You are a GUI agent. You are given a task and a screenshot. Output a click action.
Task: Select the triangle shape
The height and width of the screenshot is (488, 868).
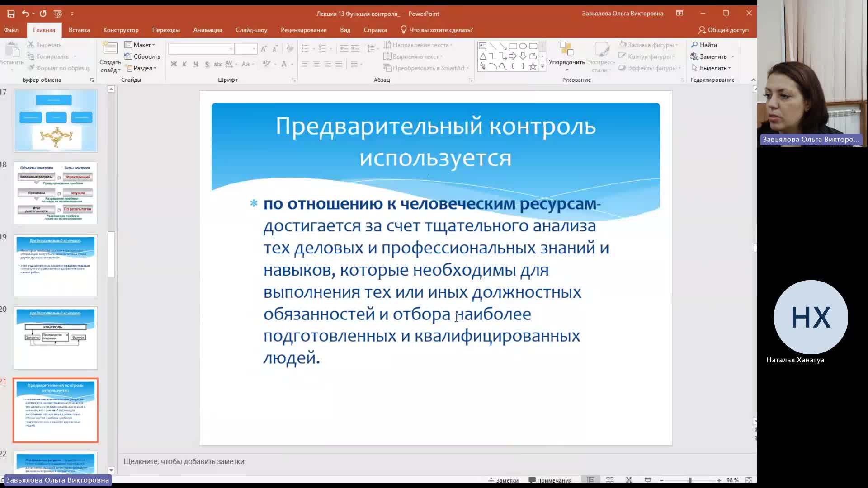coord(482,56)
